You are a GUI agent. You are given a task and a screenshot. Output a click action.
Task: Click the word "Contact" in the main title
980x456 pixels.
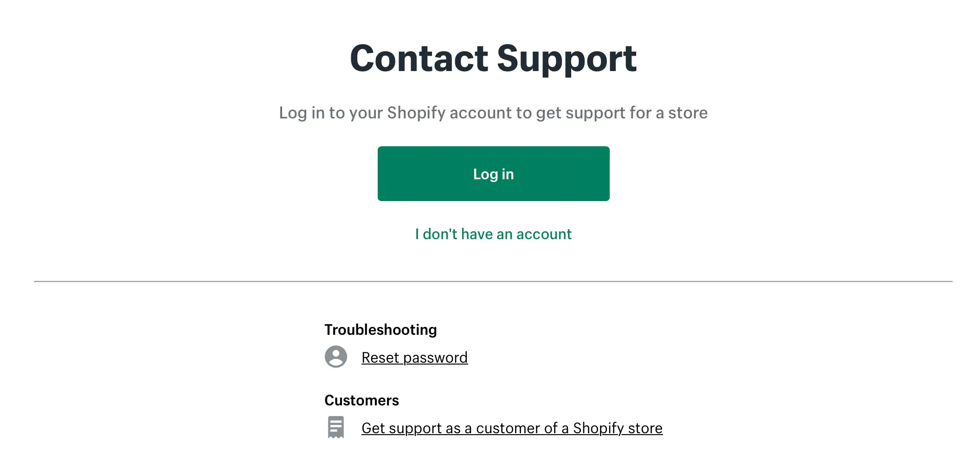click(419, 59)
